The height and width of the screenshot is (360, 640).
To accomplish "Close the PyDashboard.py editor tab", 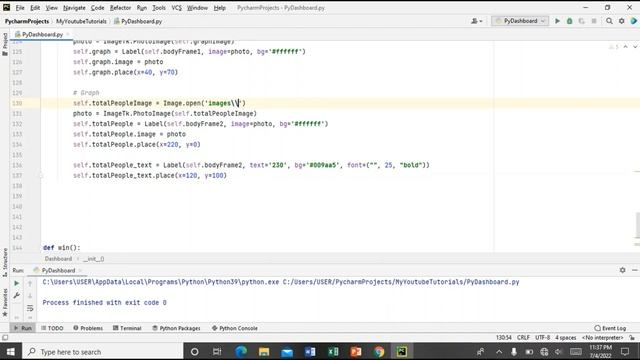I will [x=68, y=35].
